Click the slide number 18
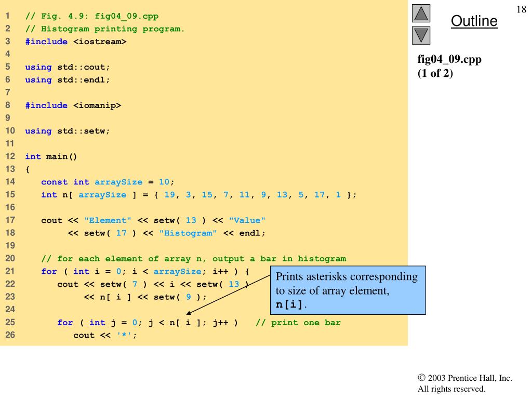532x399 pixels. pos(521,9)
